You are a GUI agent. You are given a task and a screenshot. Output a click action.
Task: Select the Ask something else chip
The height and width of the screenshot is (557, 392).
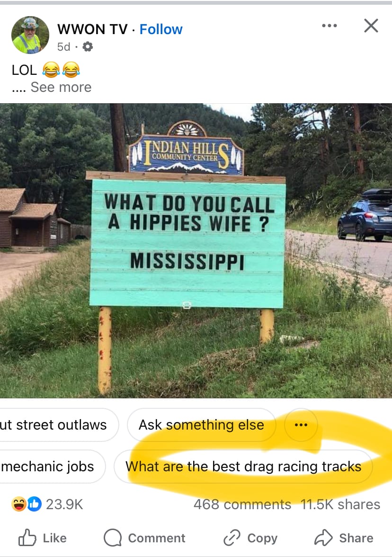click(201, 425)
